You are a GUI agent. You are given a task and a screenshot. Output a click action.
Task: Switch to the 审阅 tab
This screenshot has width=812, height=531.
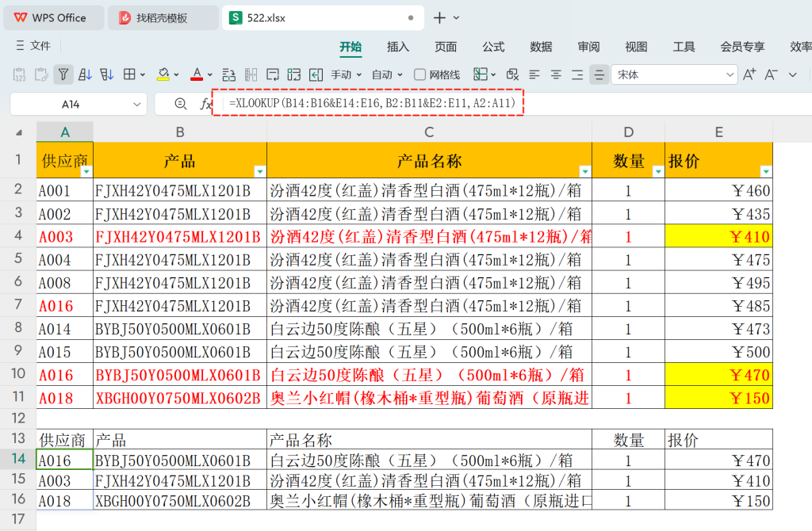click(589, 47)
